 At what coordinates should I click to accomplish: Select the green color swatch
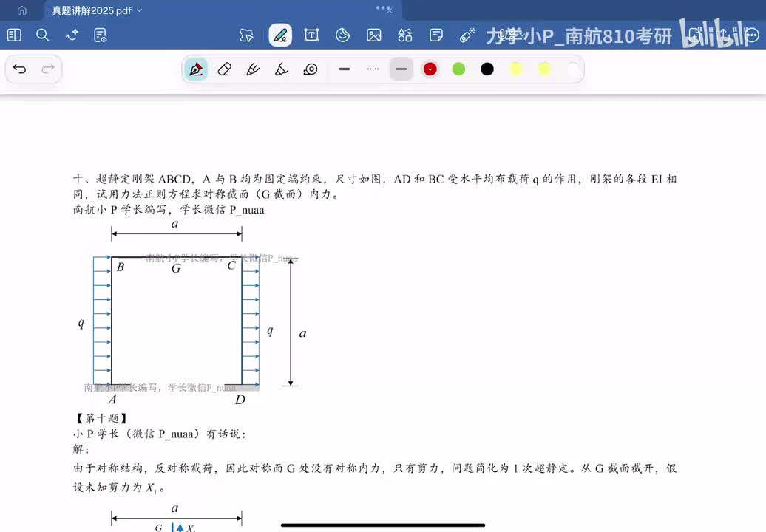(x=458, y=69)
